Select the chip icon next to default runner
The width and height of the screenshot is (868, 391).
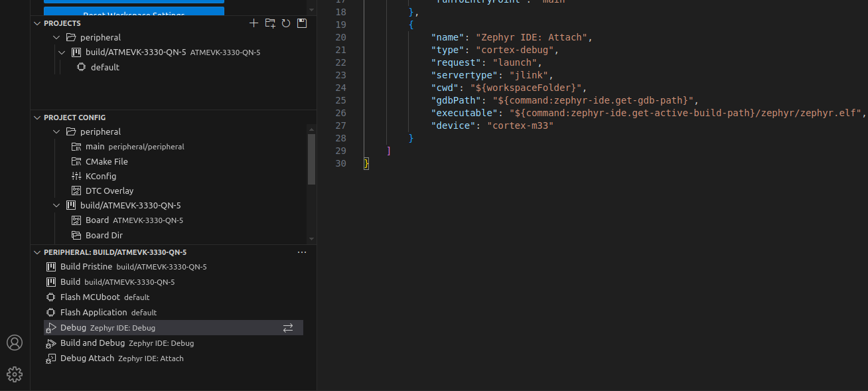pos(81,67)
